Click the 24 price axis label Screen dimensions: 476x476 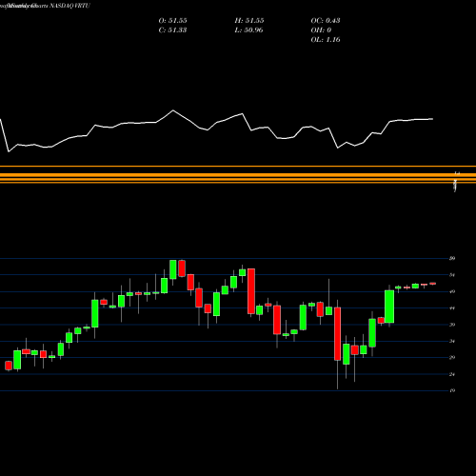[x=452, y=374]
